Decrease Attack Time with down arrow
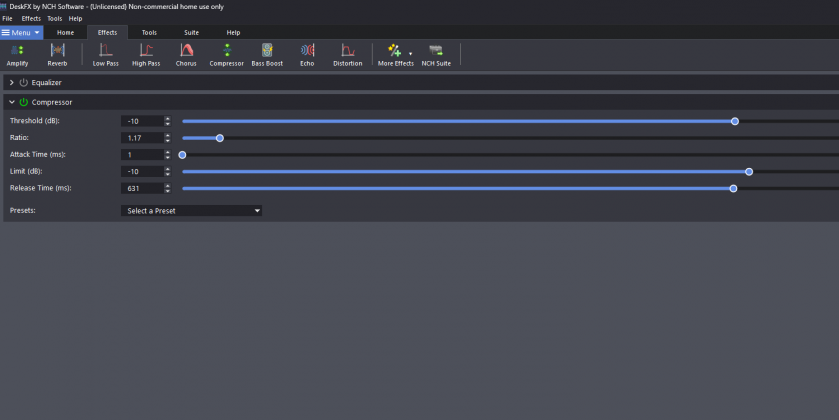 tap(167, 157)
